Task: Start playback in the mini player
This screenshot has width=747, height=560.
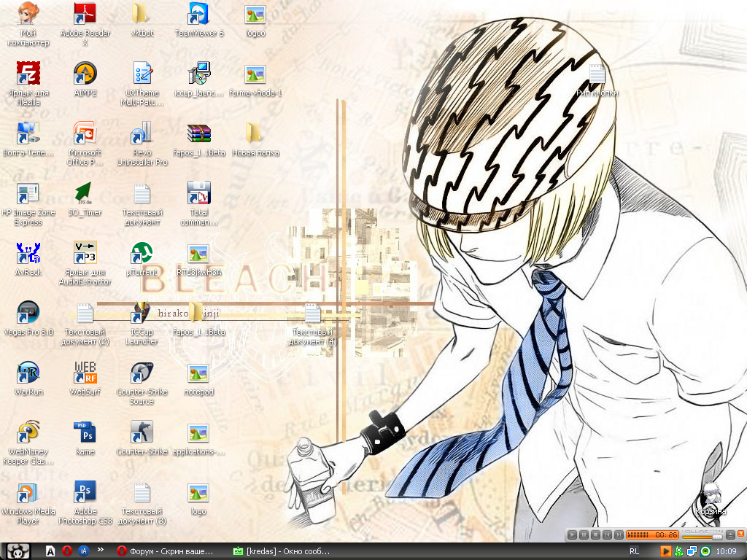Action: (x=572, y=534)
